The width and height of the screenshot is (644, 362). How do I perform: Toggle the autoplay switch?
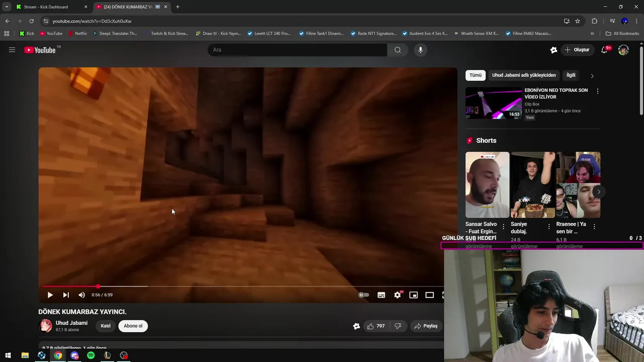pos(364,295)
